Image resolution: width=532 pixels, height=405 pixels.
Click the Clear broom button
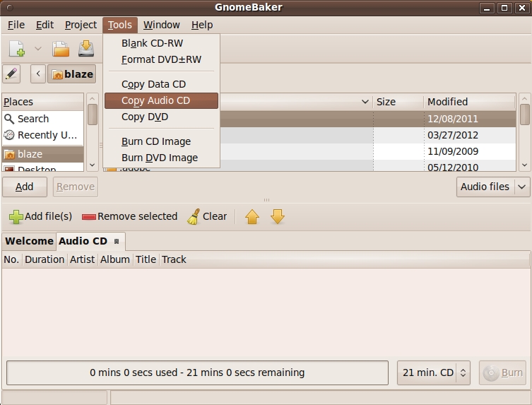coord(206,216)
